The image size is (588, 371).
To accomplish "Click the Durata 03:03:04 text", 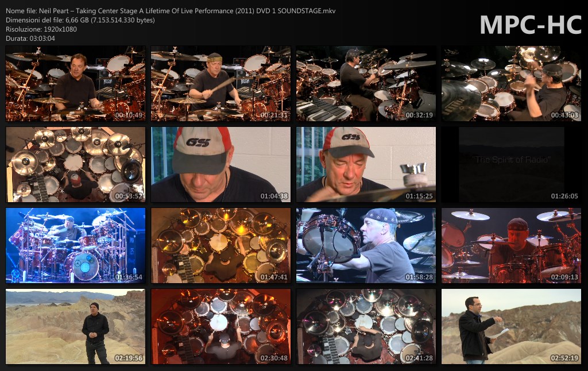I will tap(30, 38).
